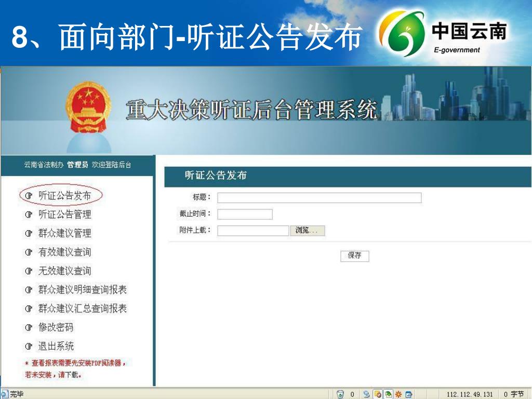The height and width of the screenshot is (399, 532).
Task: Select 退出系统 to log out
Action: 56,346
